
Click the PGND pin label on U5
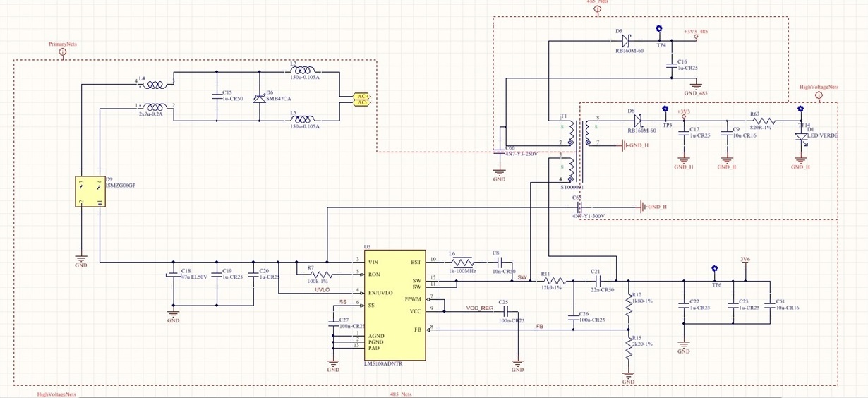[x=375, y=342]
